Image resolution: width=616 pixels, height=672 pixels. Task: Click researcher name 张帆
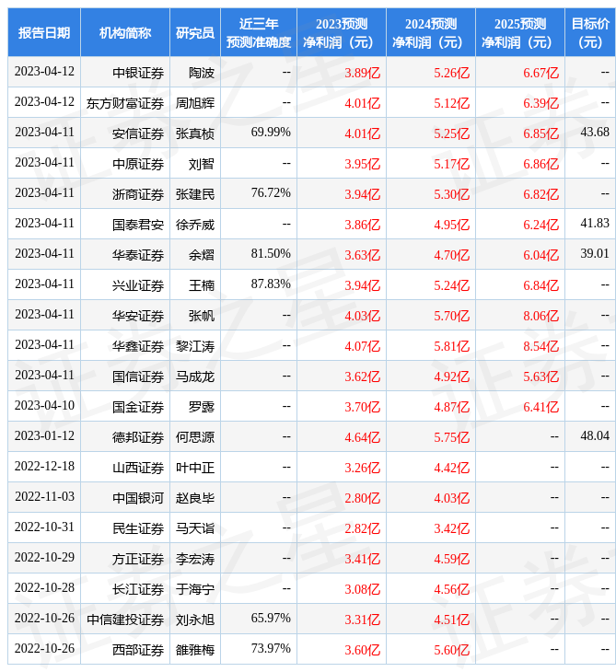click(x=202, y=316)
